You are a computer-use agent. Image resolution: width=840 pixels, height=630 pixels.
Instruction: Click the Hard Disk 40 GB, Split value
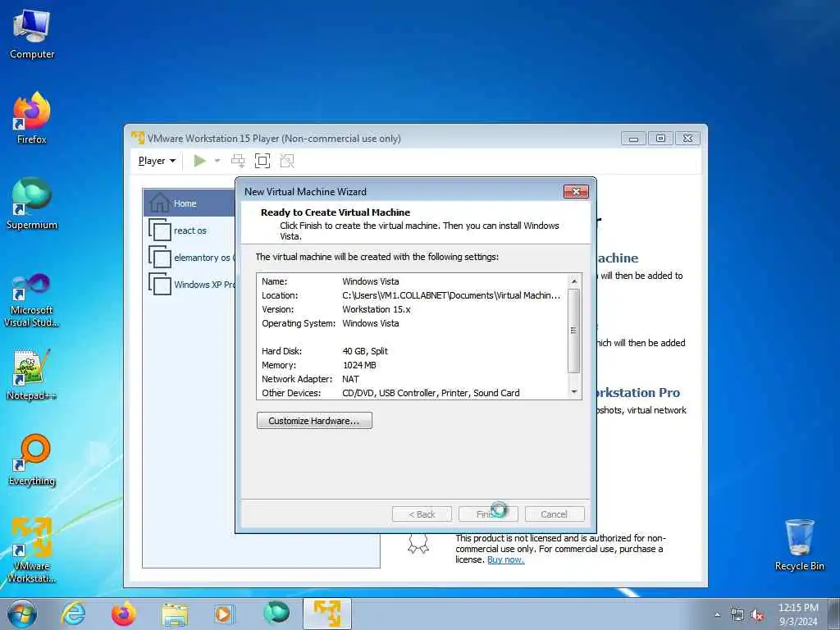coord(365,351)
